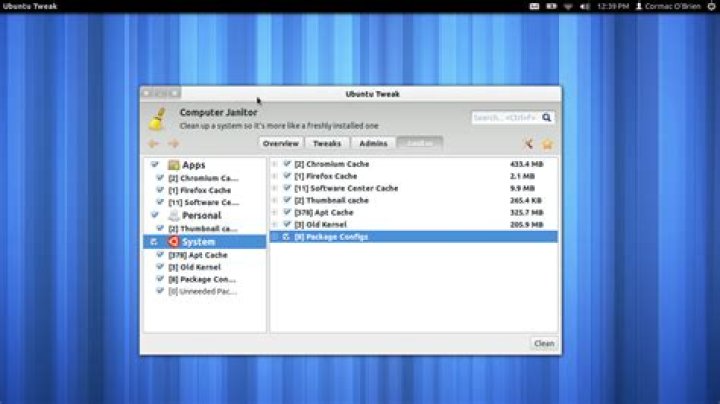This screenshot has width=720, height=404.
Task: Select '[2] Thumbnail ca...' in the sidebar
Action: 203,228
